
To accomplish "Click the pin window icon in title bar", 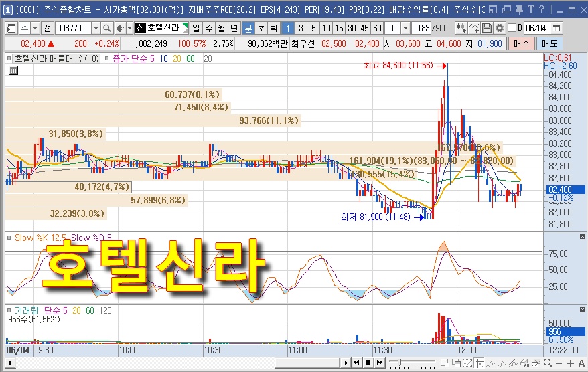I will pyautogui.click(x=520, y=10).
